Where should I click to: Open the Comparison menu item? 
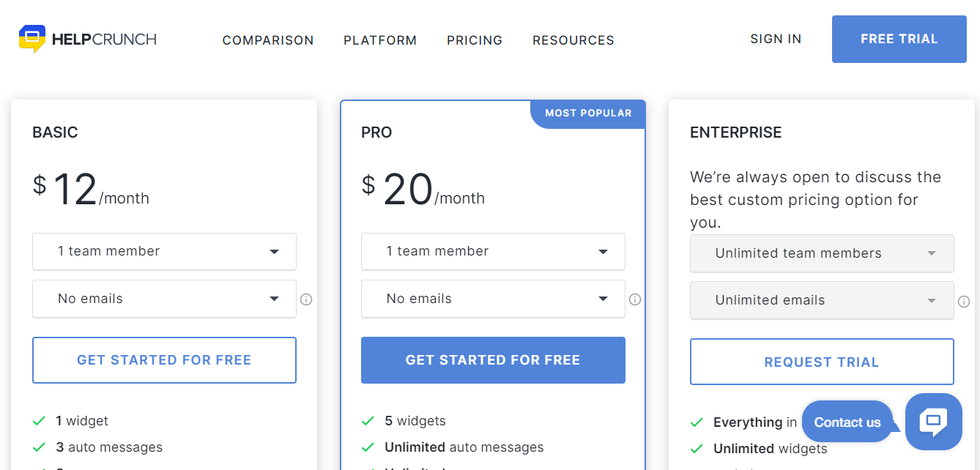(268, 40)
